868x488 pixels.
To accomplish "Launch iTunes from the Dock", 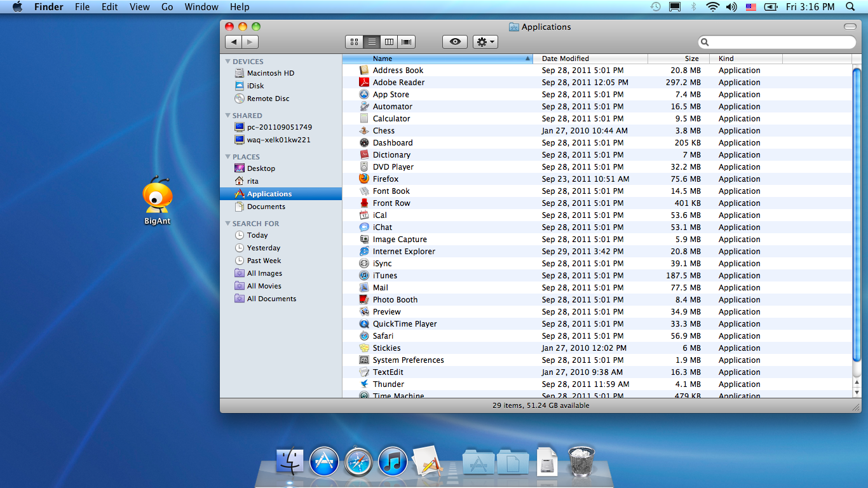I will coord(393,461).
